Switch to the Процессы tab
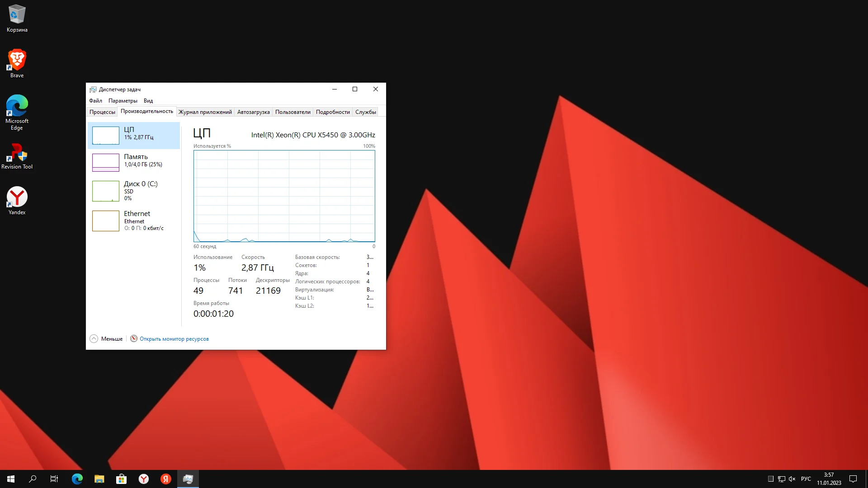868x488 pixels. point(102,112)
